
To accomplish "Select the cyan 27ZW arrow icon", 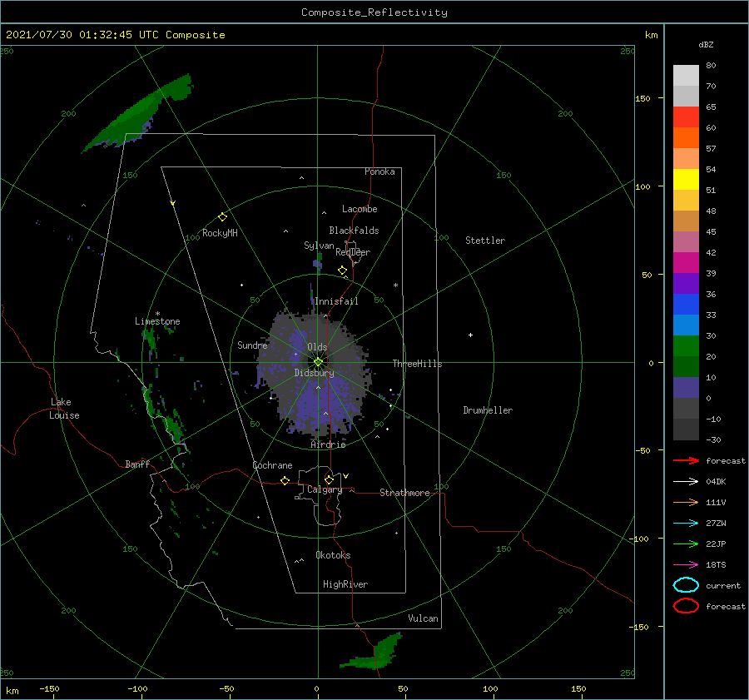I will pos(686,524).
